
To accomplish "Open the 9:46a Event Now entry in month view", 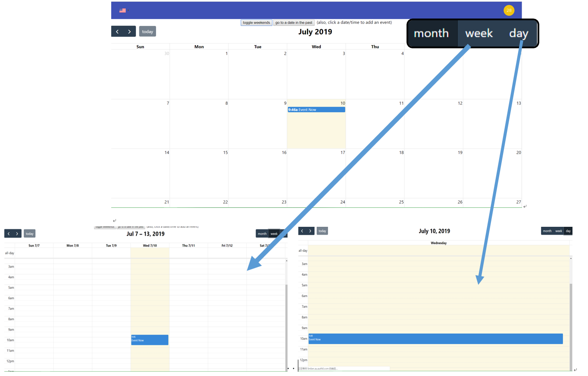I will 316,110.
